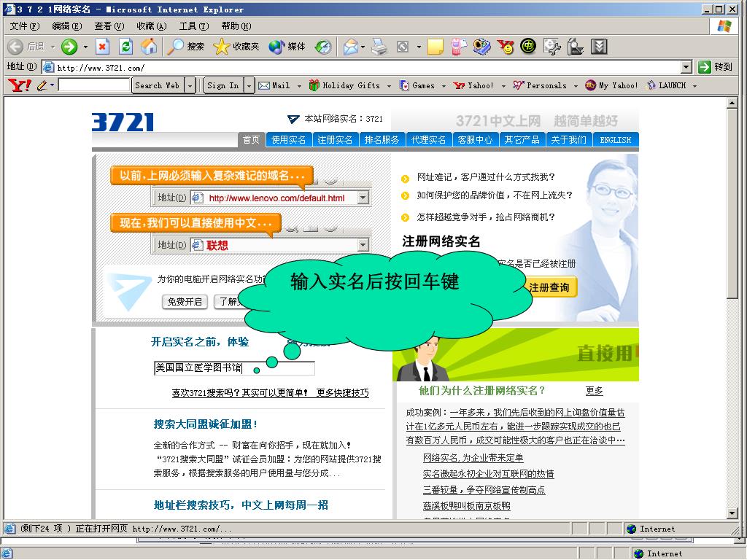Screen dimensions: 747x560
Task: Click the pencil icon on Yahoo toolbar
Action: point(42,86)
